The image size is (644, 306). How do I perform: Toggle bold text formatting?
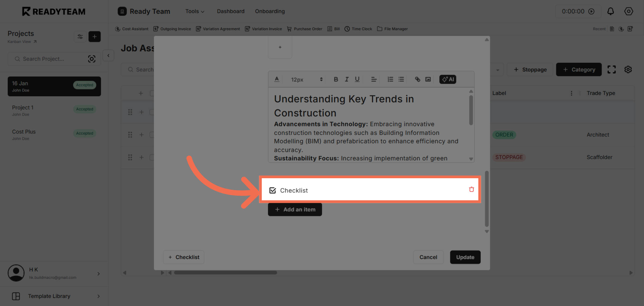pyautogui.click(x=336, y=79)
